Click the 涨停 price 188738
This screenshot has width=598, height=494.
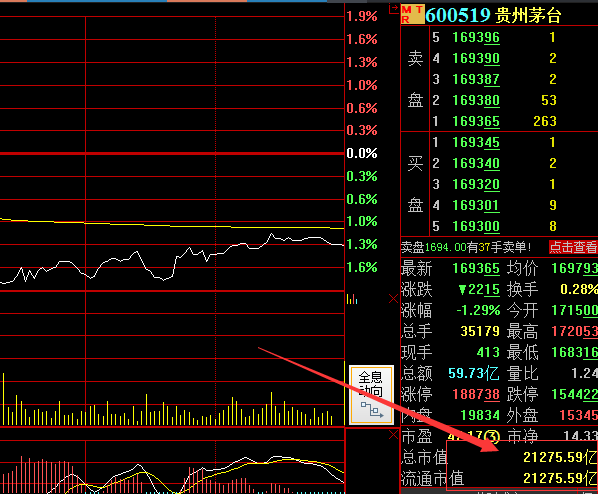[x=476, y=394]
